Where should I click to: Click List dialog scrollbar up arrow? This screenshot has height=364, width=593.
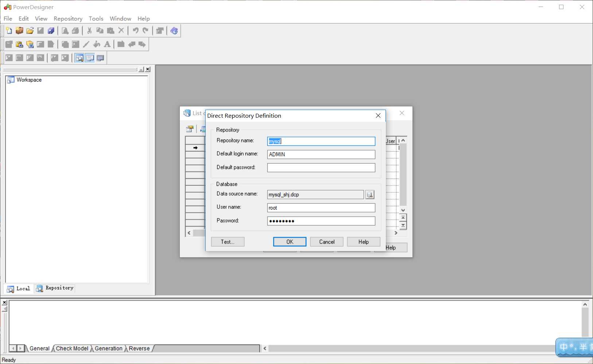tap(403, 141)
